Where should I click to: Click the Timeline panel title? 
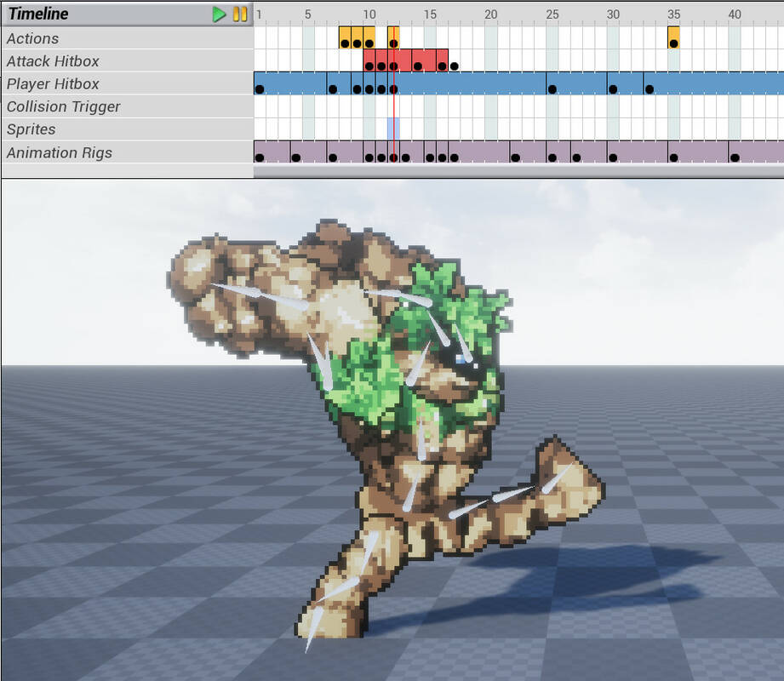38,14
